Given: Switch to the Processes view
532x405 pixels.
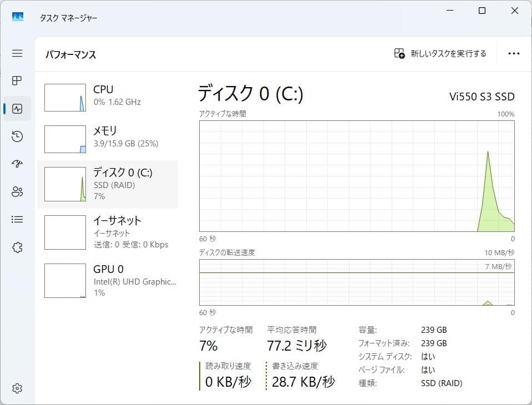Looking at the screenshot, I should click(17, 80).
